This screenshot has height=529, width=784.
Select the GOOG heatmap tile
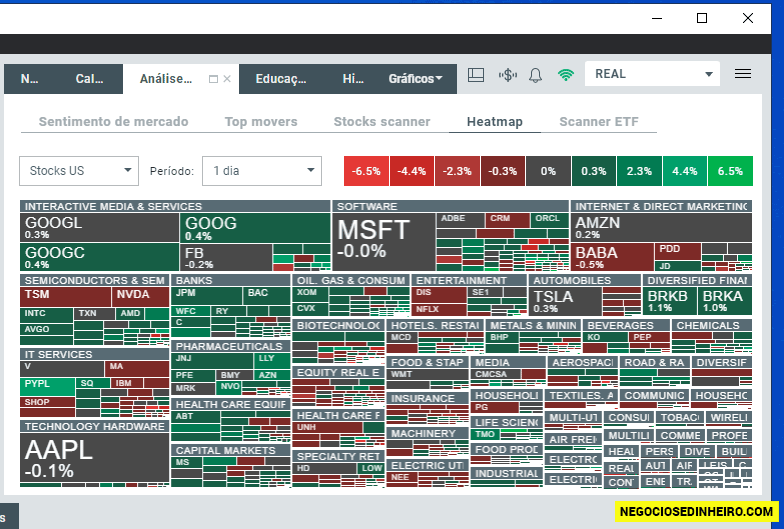[x=255, y=228]
